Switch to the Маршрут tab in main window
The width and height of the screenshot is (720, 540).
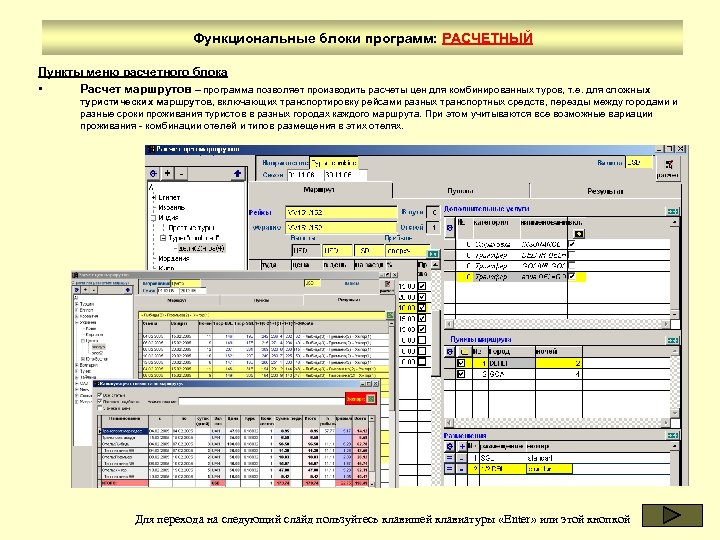pyautogui.click(x=320, y=190)
